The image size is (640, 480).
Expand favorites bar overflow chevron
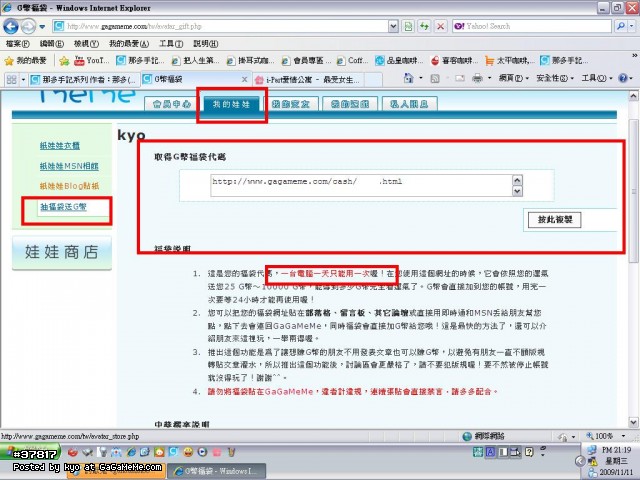634,56
